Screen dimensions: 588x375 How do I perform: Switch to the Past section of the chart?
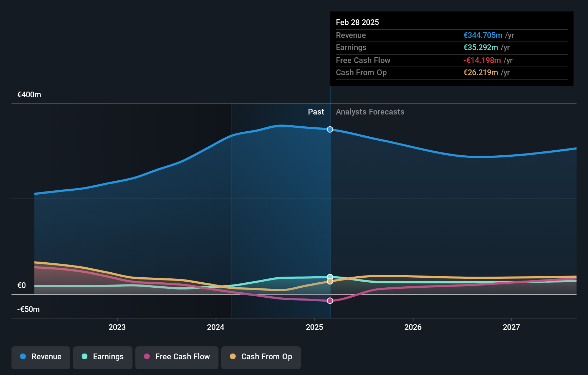(316, 112)
